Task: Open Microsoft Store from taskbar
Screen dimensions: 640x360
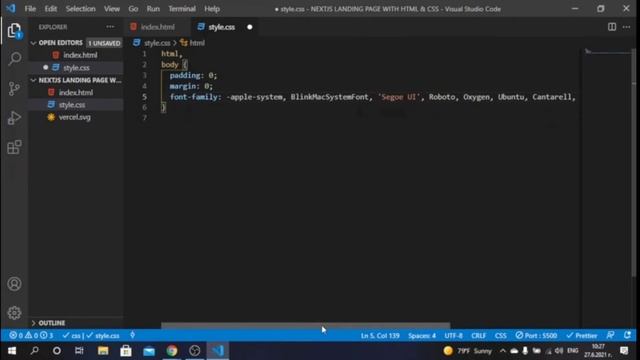Action: 126,351
